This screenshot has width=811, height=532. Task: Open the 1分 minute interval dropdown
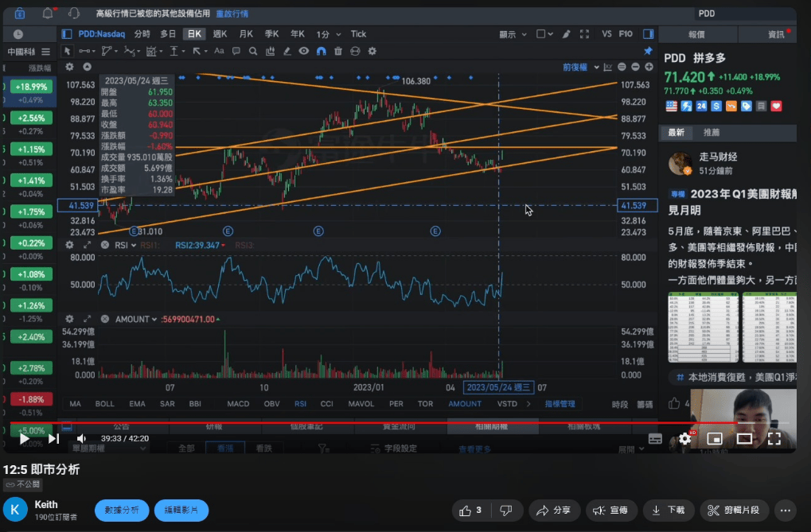329,34
